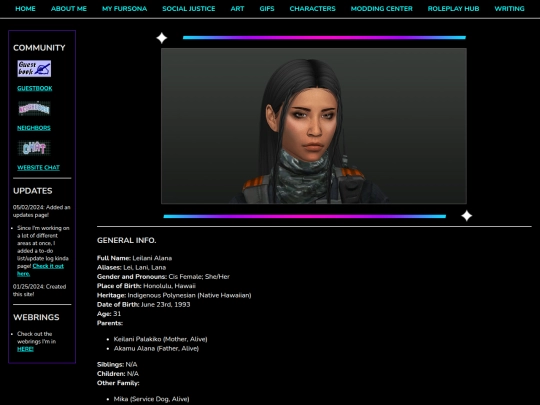Viewport: 540px width, 405px height.
Task: Go to MODDING CENTER
Action: pos(382,9)
